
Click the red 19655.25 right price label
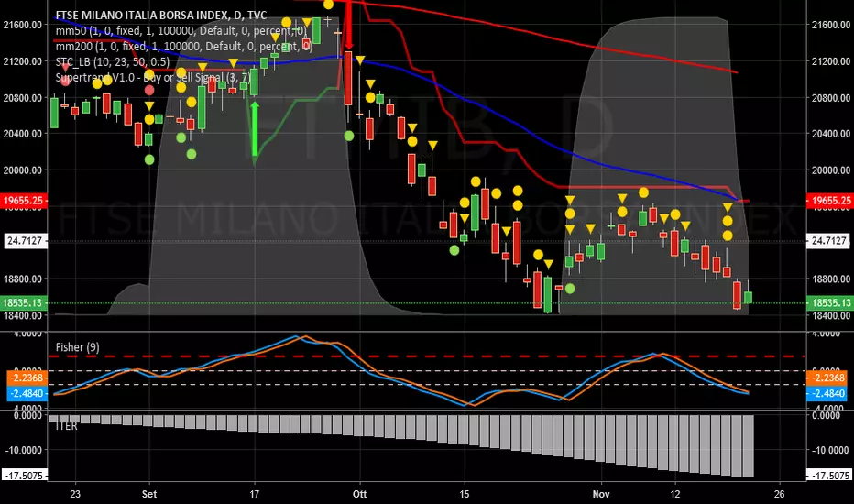(x=829, y=201)
